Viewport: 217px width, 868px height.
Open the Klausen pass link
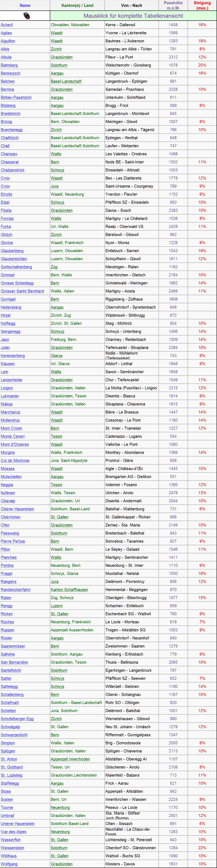[x=8, y=364]
